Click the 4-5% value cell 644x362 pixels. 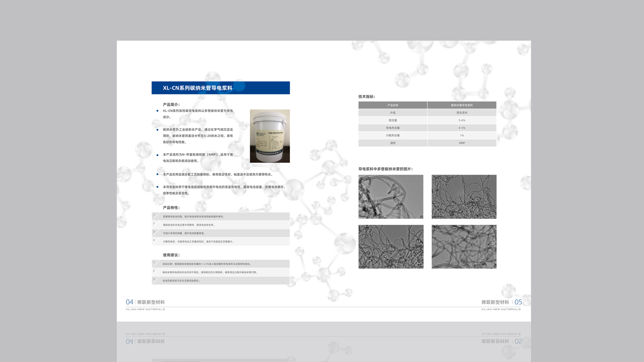point(462,128)
